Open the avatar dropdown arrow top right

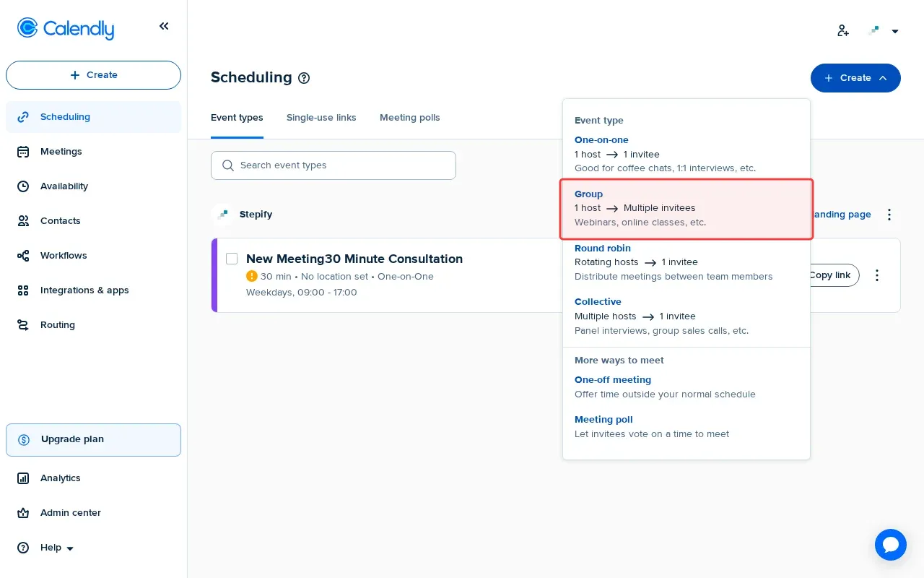895,31
